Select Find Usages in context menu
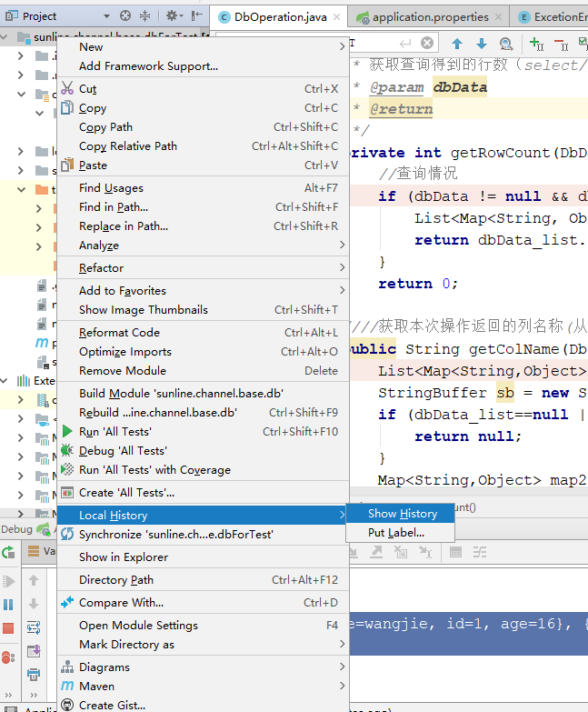 point(204,187)
